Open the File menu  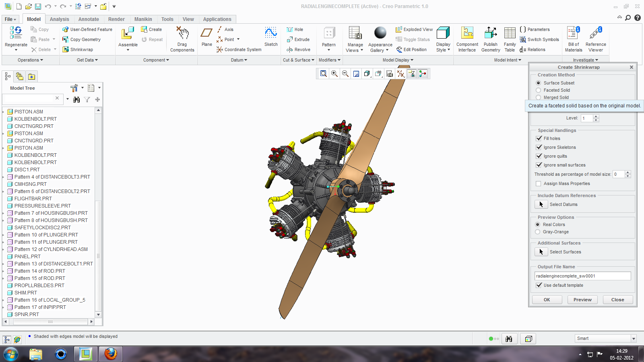point(10,19)
